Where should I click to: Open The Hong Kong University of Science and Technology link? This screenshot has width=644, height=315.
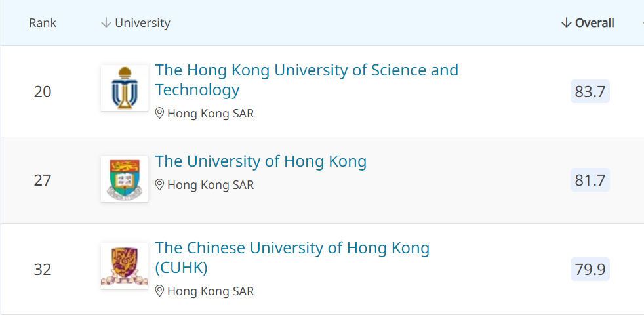point(306,80)
